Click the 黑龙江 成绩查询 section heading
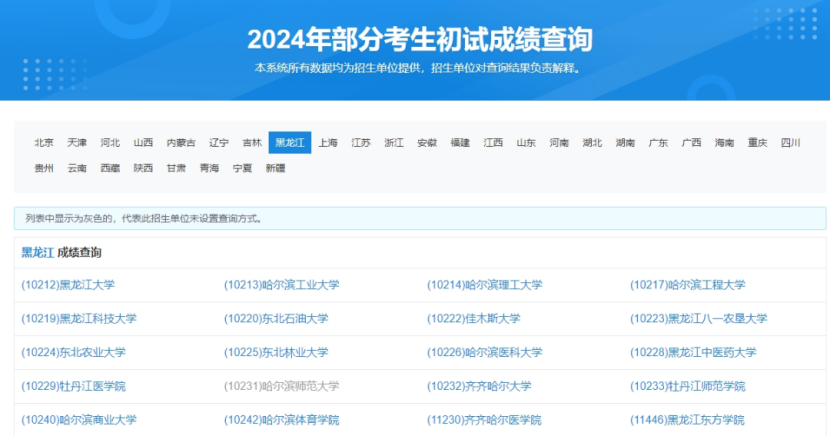830x436 pixels. click(61, 252)
